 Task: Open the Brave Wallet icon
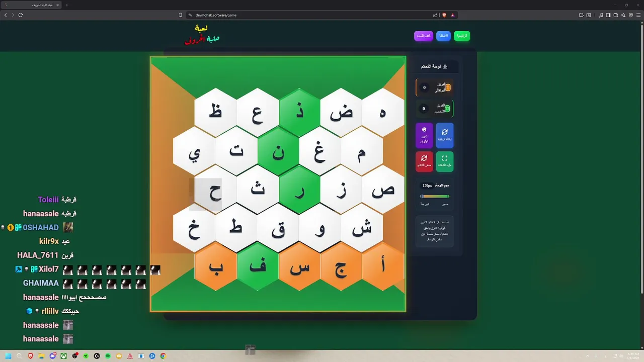coord(616,15)
